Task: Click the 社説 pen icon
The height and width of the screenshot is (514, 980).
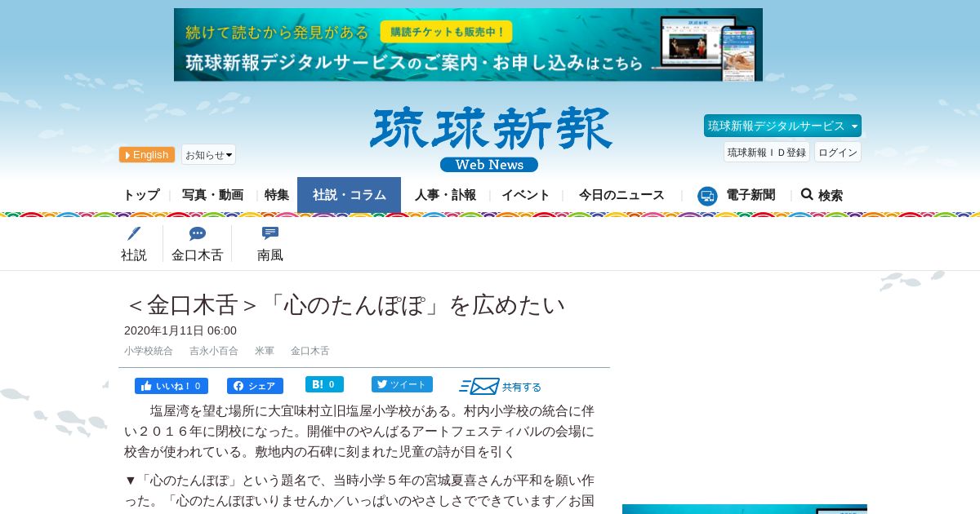Action: [134, 233]
